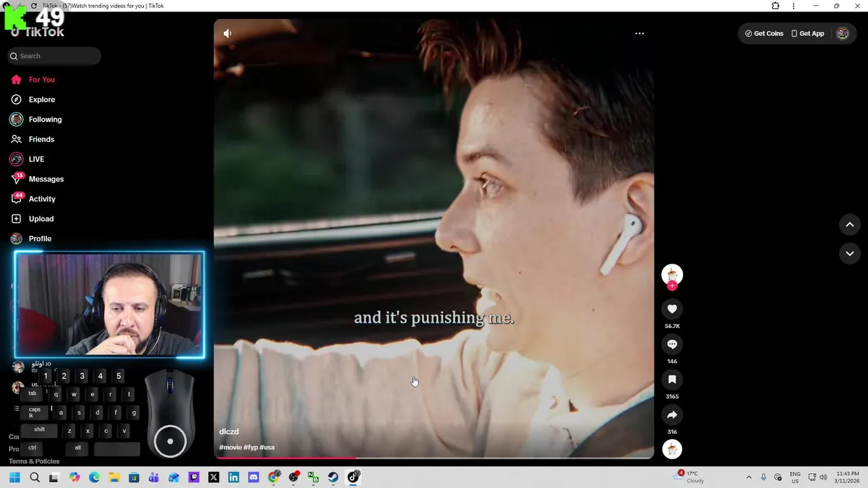
Task: Open the dlczd creator username
Action: click(x=229, y=432)
